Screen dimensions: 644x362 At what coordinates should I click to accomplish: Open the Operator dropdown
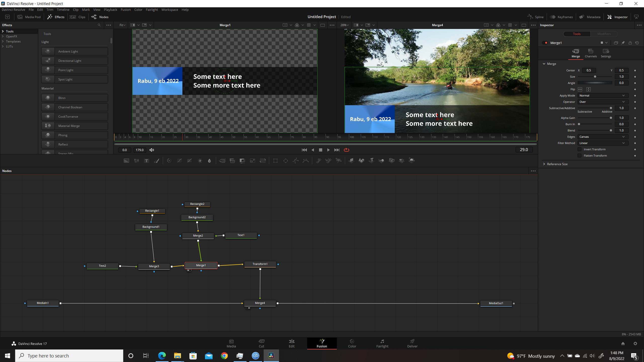[x=603, y=102]
